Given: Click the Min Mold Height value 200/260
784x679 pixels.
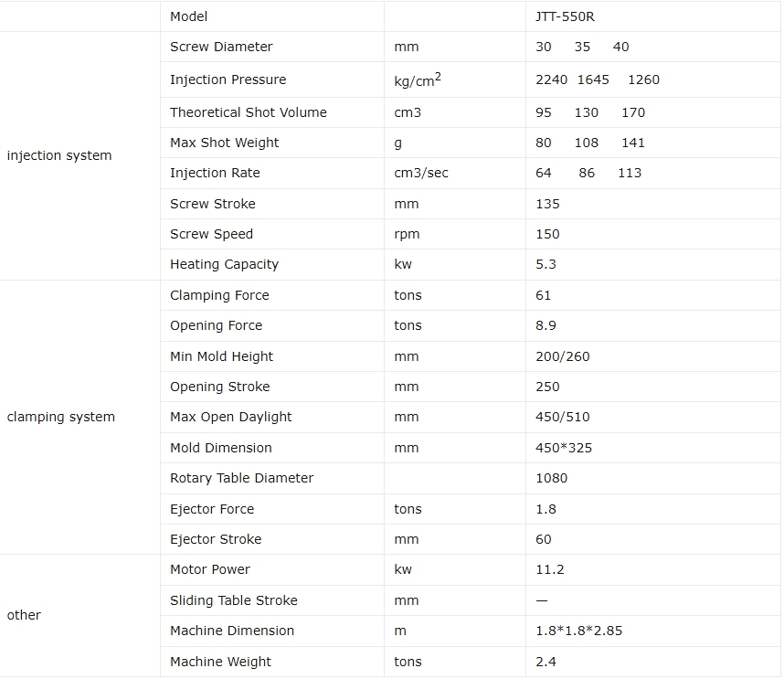Looking at the screenshot, I should (562, 356).
